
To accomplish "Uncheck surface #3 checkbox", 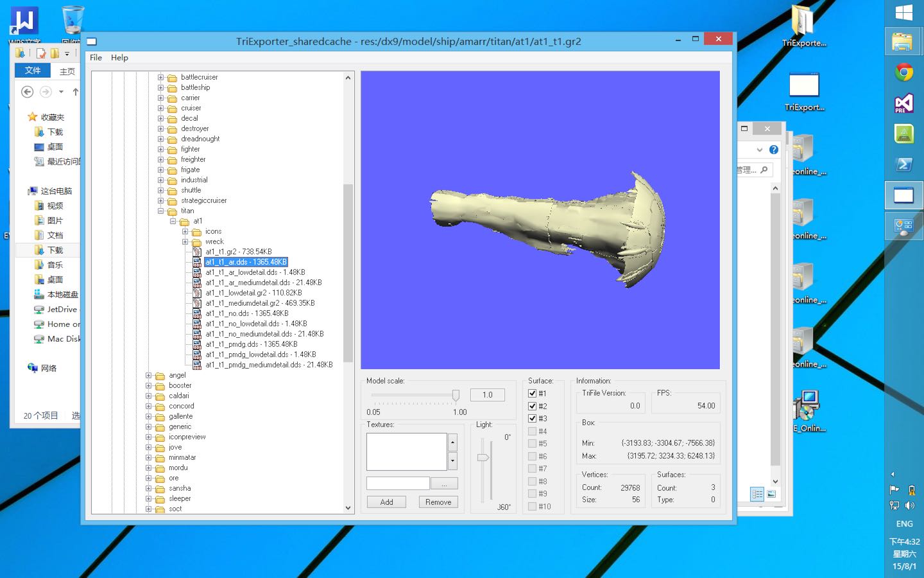I will (x=532, y=418).
